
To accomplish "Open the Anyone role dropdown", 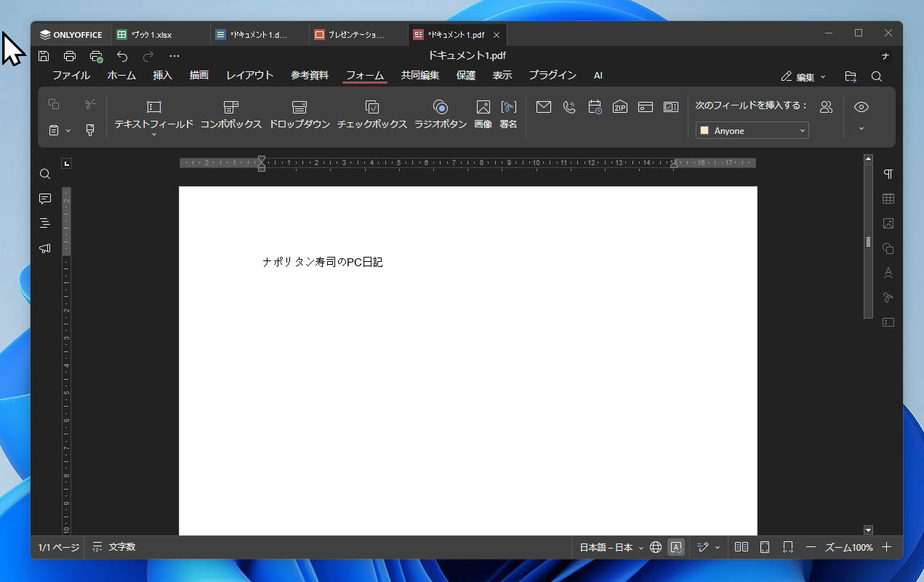I will point(752,131).
